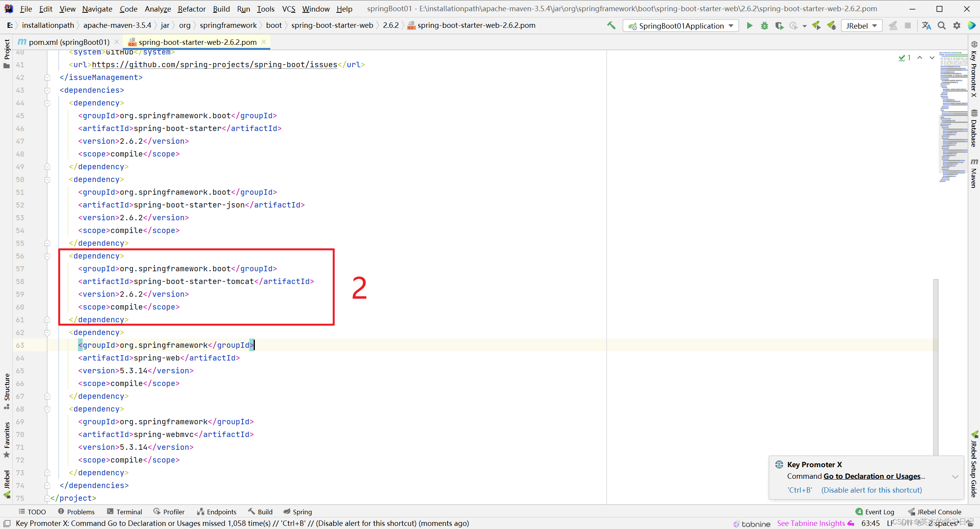Open IDE Settings via the gear icon
The image size is (980, 529).
tap(957, 26)
